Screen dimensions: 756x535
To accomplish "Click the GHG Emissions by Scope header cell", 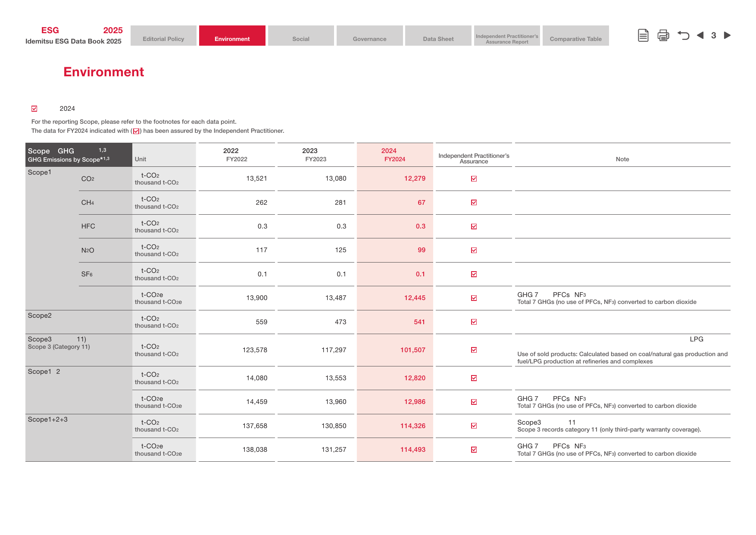I will (x=79, y=155).
